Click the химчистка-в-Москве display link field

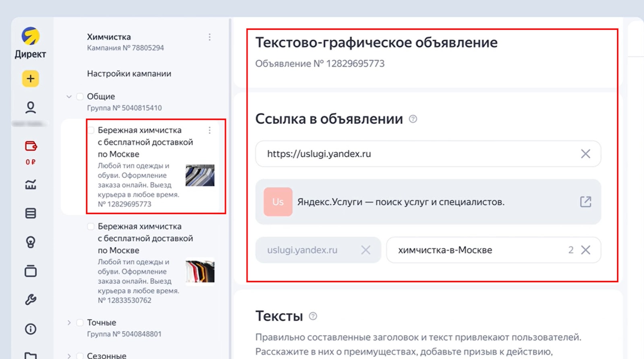[479, 250]
